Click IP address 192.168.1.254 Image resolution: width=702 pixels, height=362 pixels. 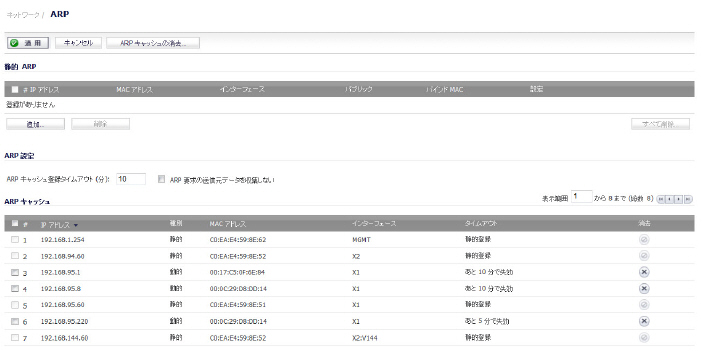point(63,240)
